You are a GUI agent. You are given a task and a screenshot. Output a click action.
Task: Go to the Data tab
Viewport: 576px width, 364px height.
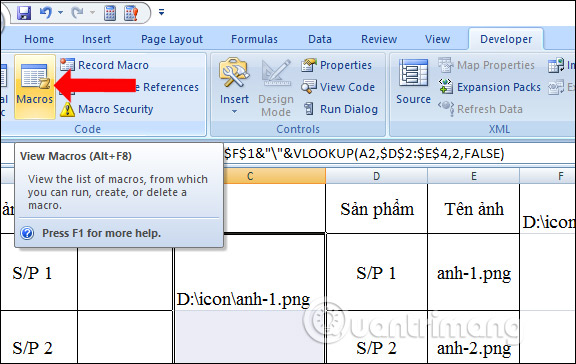(x=320, y=39)
